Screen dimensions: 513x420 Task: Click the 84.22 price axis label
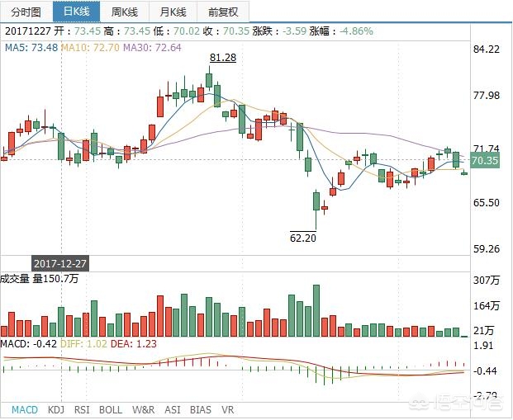(487, 49)
